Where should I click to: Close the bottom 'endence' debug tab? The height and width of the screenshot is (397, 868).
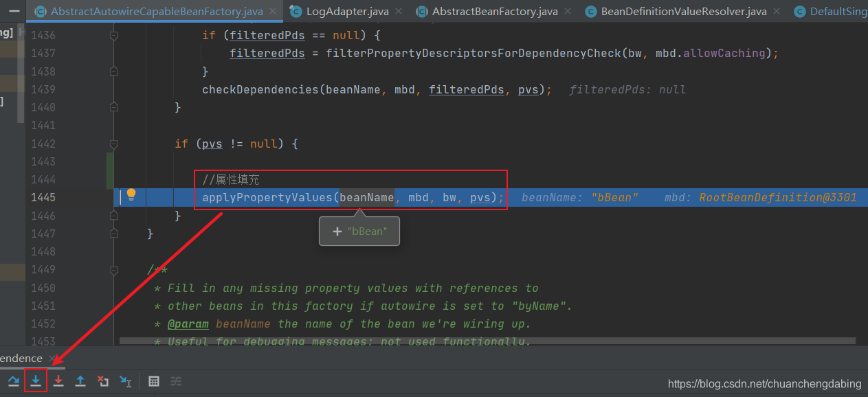point(52,359)
